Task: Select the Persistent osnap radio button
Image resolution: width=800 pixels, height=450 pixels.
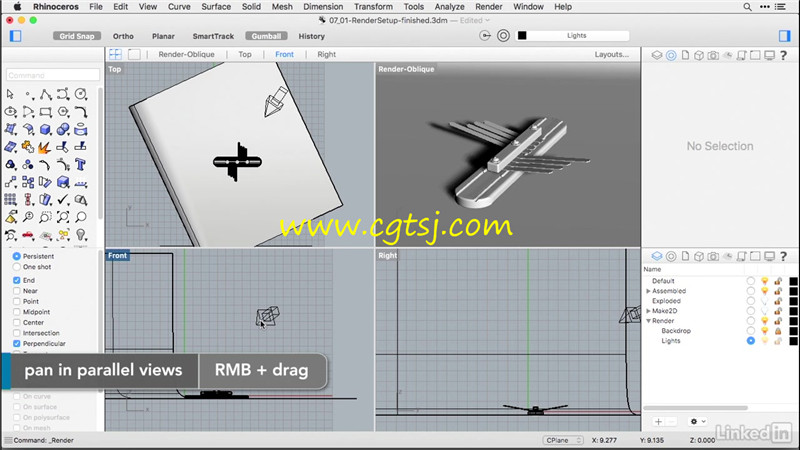Action: [x=17, y=256]
